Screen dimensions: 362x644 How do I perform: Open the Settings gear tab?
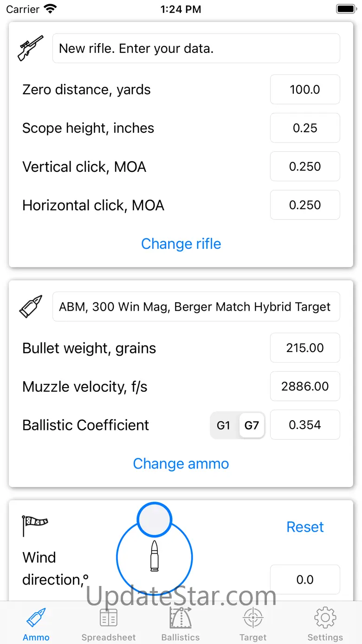click(x=325, y=623)
